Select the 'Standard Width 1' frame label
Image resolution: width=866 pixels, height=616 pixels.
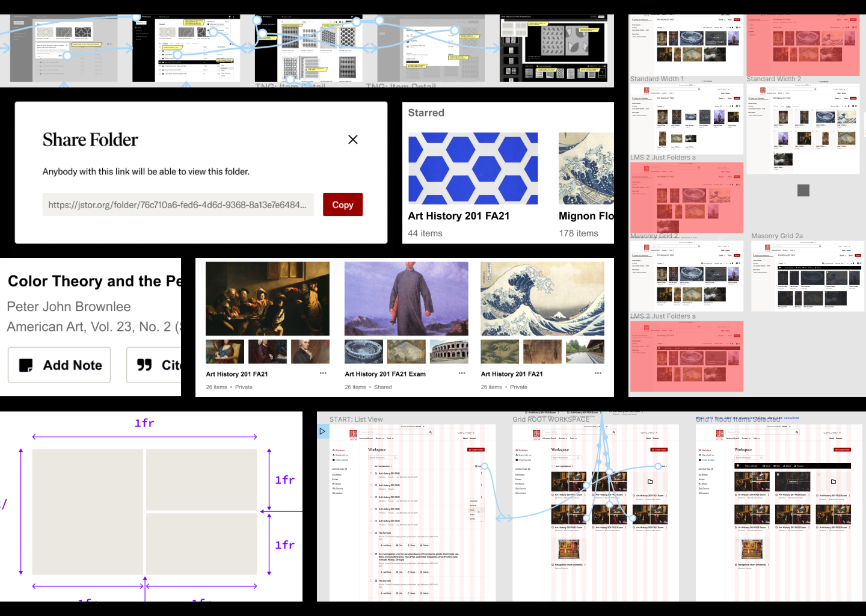(657, 79)
